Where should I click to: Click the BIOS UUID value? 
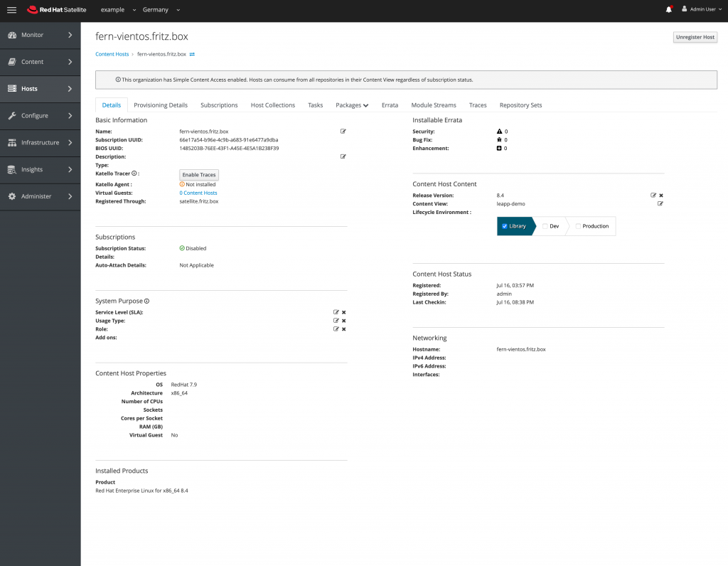point(230,149)
